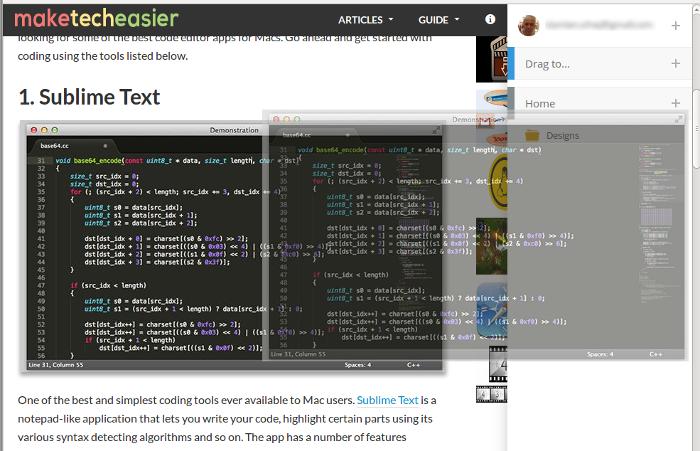The image size is (700, 451).
Task: Open the ARTICLES dropdown menu
Action: pos(366,20)
